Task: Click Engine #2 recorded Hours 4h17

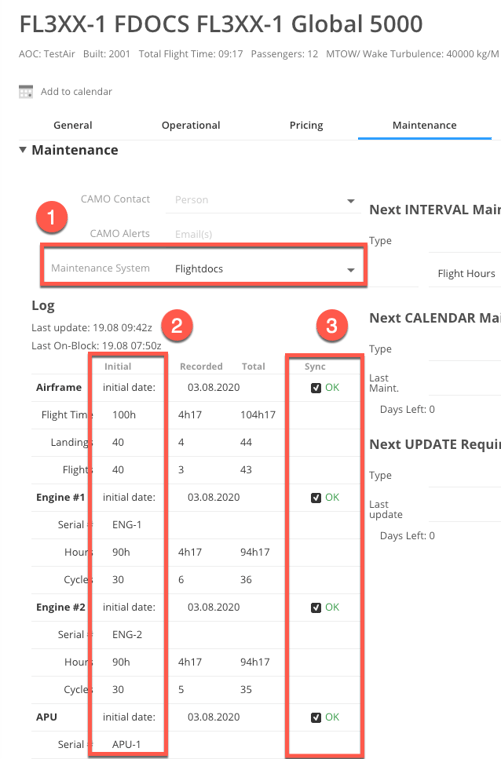Action: [190, 662]
